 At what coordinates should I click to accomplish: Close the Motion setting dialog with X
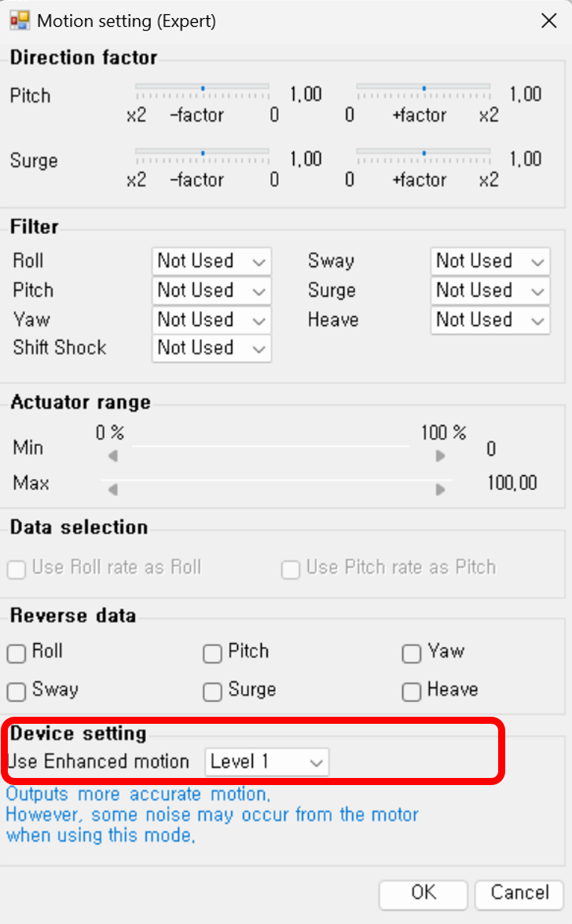[549, 20]
